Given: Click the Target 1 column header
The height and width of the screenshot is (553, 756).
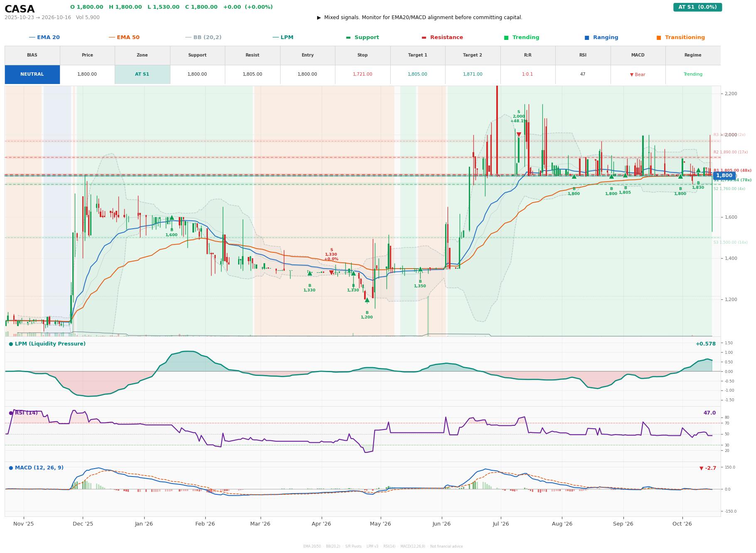Looking at the screenshot, I should point(417,55).
